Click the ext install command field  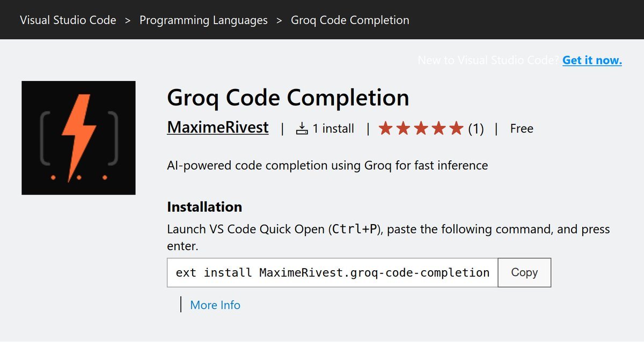click(x=332, y=272)
